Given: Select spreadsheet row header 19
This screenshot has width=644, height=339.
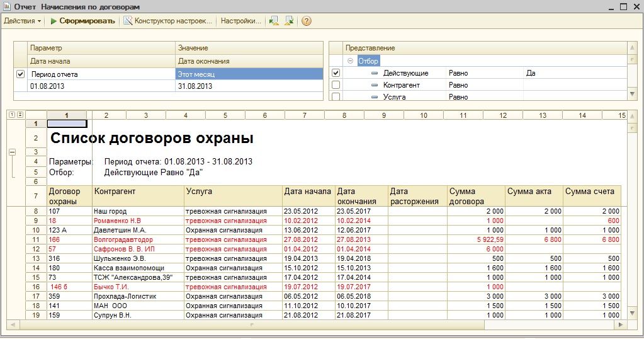Looking at the screenshot, I should click(36, 315).
